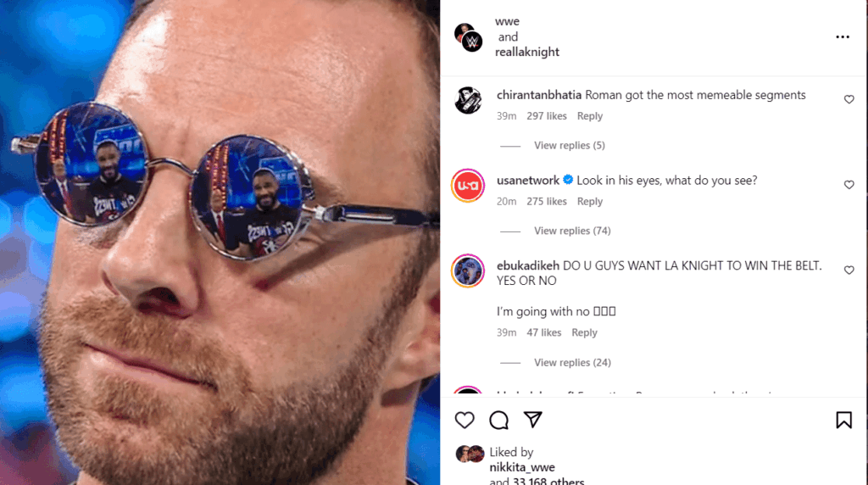Like usanetwork's comment with the heart
Viewport: 868px width, 485px height.
tap(849, 185)
